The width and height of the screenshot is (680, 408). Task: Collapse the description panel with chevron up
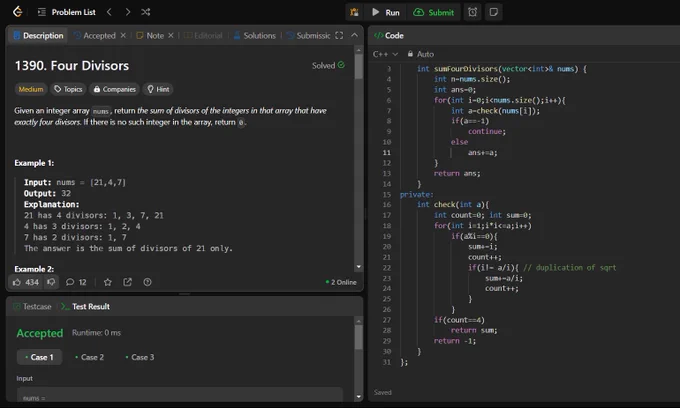point(354,36)
